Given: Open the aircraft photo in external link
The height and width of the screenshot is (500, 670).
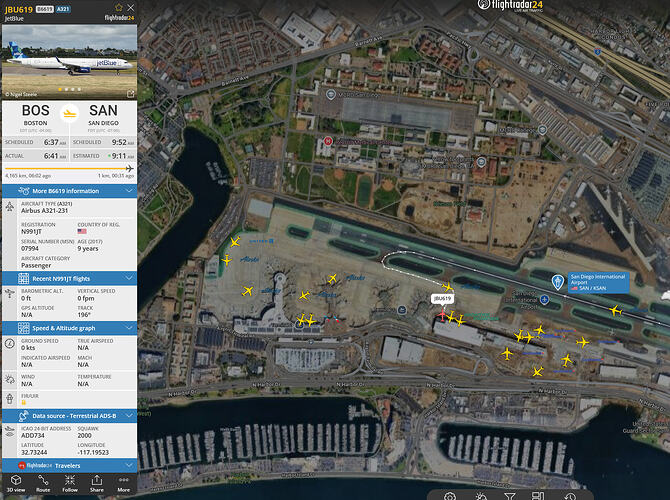Looking at the screenshot, I should pos(131,93).
